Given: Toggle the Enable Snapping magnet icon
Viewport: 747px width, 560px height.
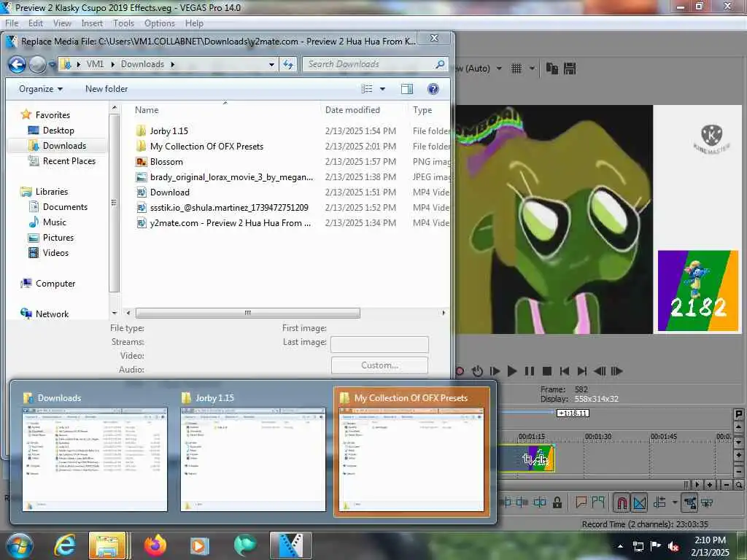Looking at the screenshot, I should pos(622,502).
